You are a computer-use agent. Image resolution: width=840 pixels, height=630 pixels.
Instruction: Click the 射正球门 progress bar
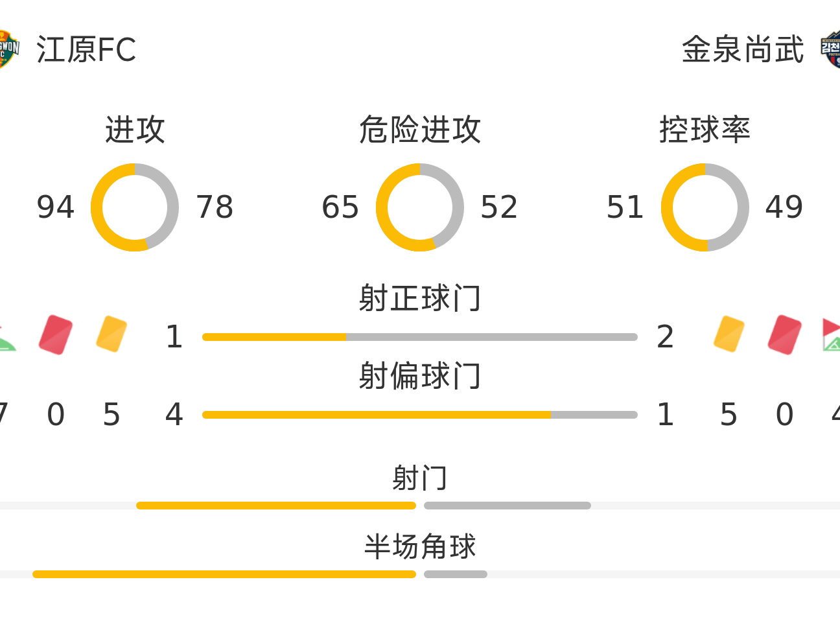420,337
